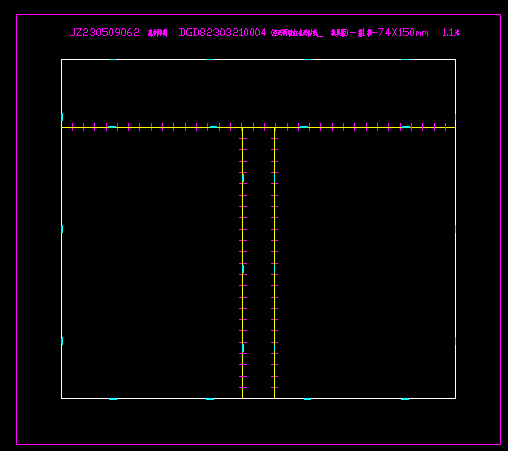Click the outer magenta border's top edge
508x451 pixels.
[x=258, y=14]
